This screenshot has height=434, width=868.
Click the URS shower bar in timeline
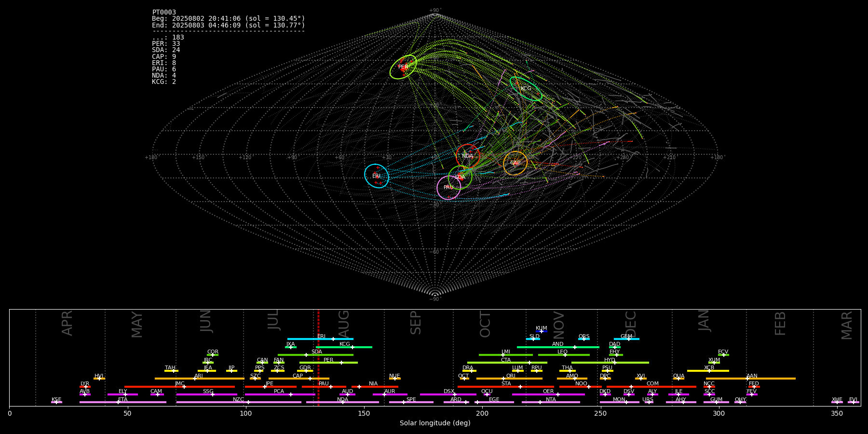click(649, 402)
